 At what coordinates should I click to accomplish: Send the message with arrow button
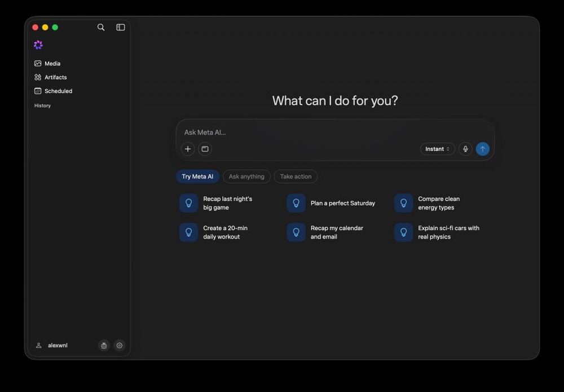[x=483, y=149]
